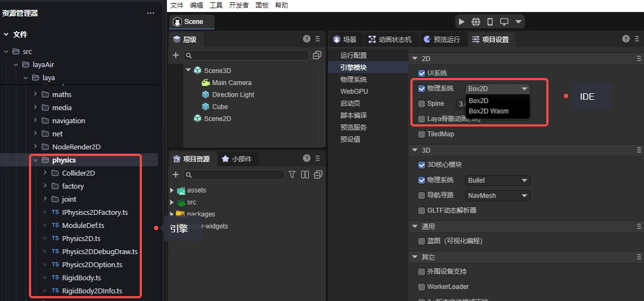Click the desktop monitor preview icon
This screenshot has width=644, height=301.
504,22
